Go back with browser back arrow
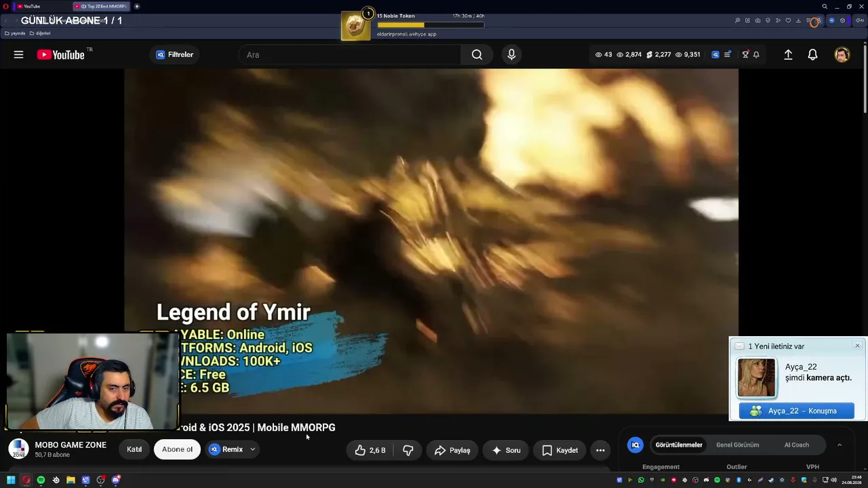This screenshot has height=488, width=868. [7, 20]
